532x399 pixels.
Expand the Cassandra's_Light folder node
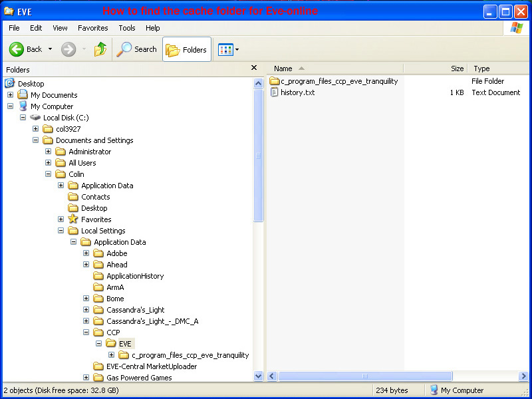tap(86, 310)
